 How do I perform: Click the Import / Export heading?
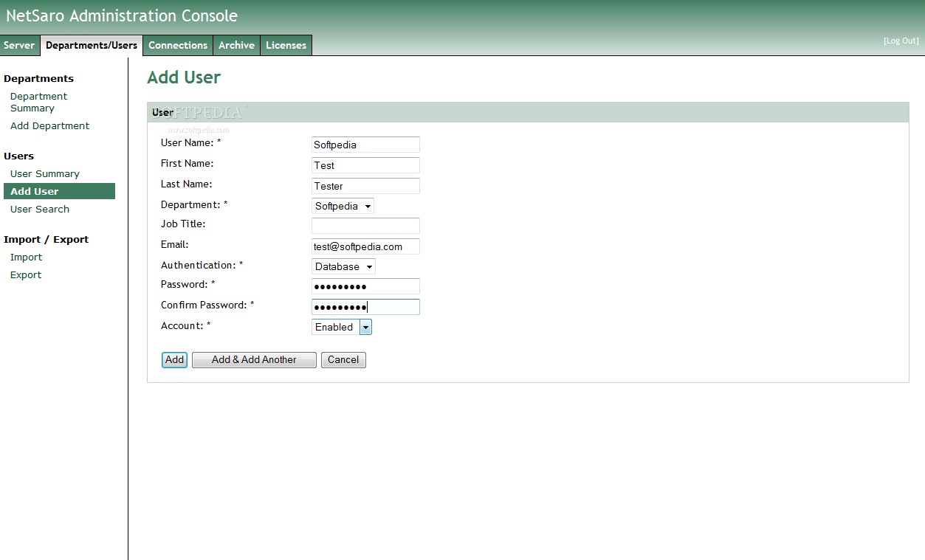(x=46, y=239)
